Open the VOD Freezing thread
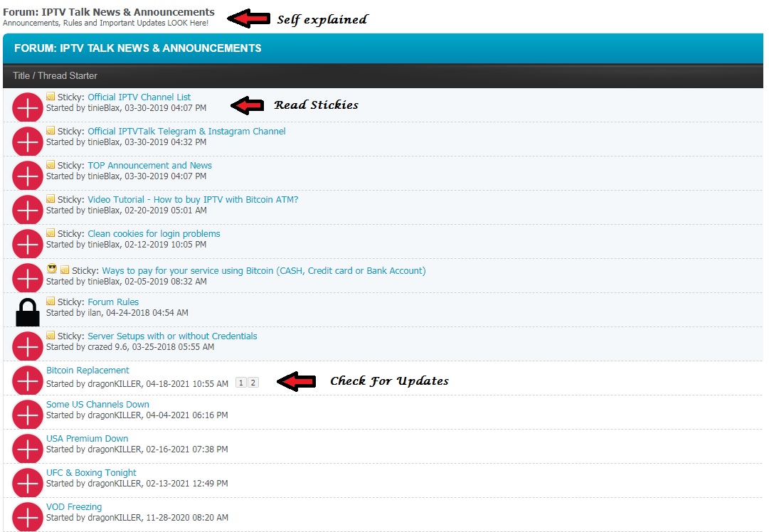Viewport: 769px width, 532px height. click(x=74, y=506)
